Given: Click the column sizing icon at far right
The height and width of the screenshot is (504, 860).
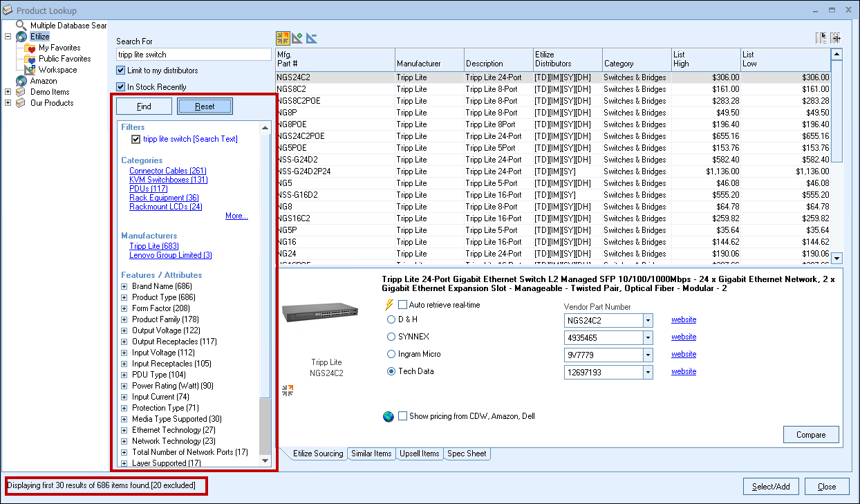Looking at the screenshot, I should (x=836, y=38).
